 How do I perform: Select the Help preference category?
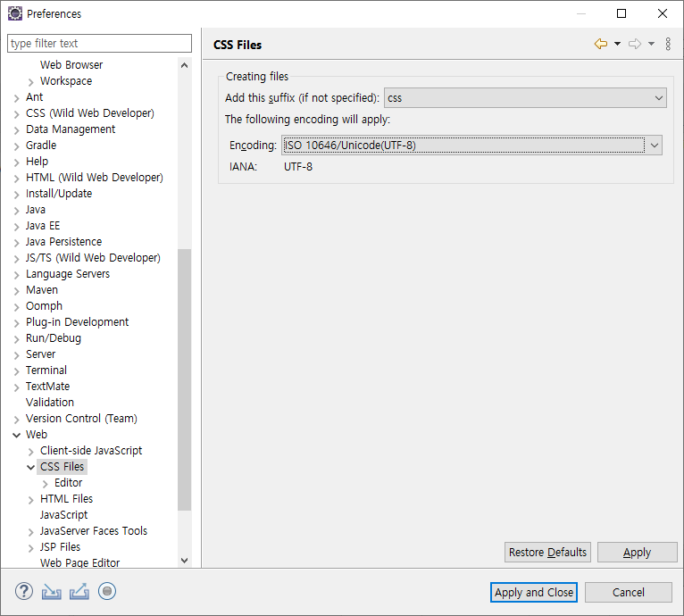pyautogui.click(x=38, y=162)
